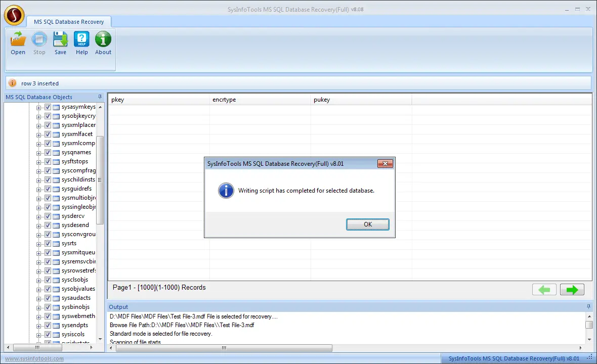The image size is (597, 364).
Task: Click the encrtype column header
Action: click(x=260, y=100)
